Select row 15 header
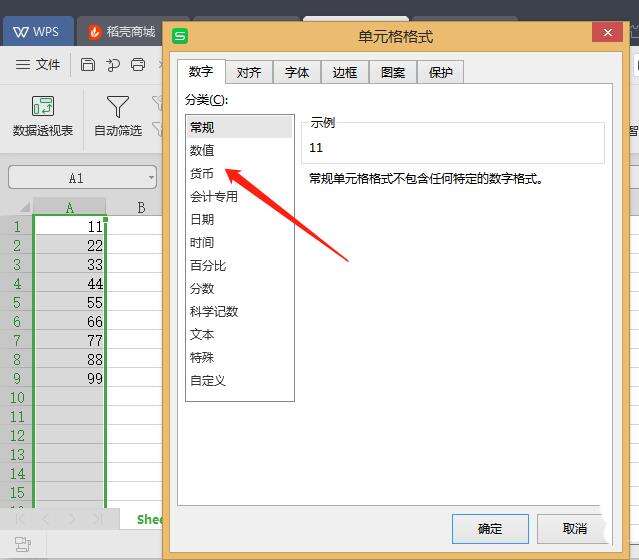 pyautogui.click(x=17, y=492)
